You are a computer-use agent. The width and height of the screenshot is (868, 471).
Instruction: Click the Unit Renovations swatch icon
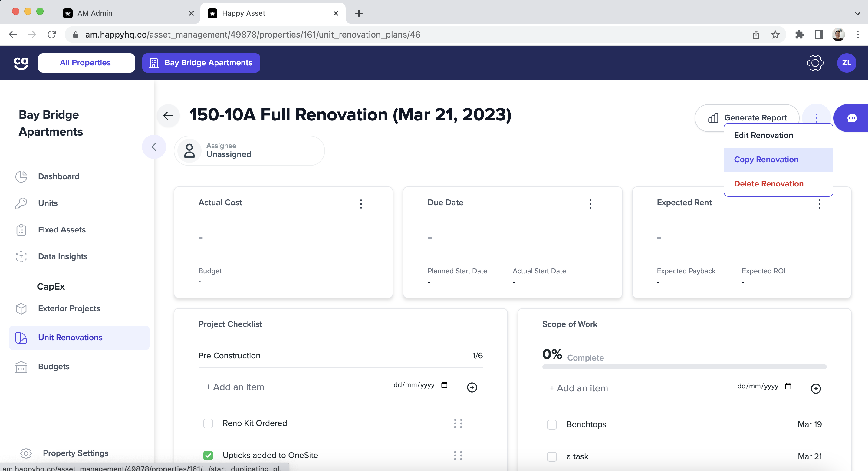click(21, 338)
